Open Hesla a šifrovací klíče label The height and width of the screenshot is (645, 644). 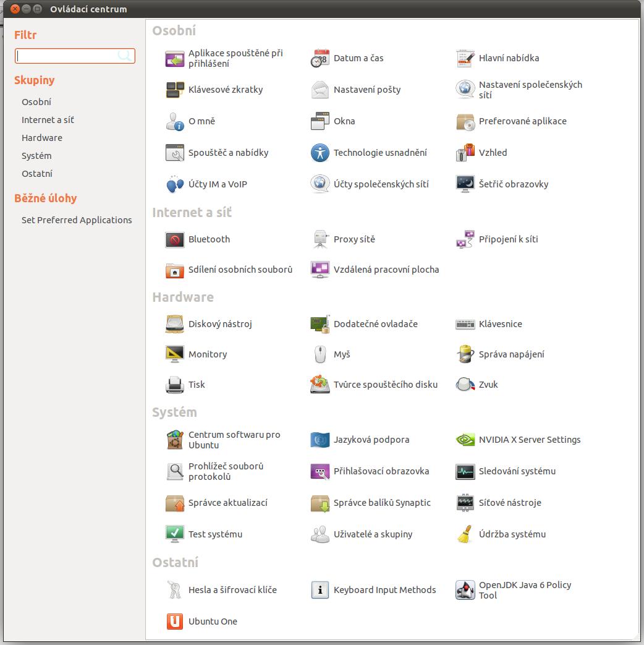(x=232, y=590)
